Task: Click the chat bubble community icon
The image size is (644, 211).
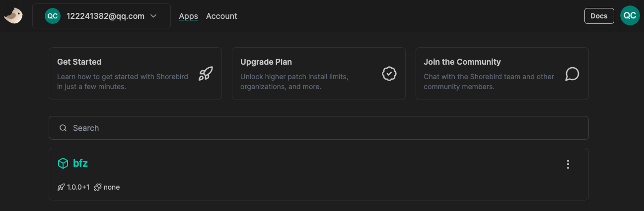Action: [x=572, y=74]
